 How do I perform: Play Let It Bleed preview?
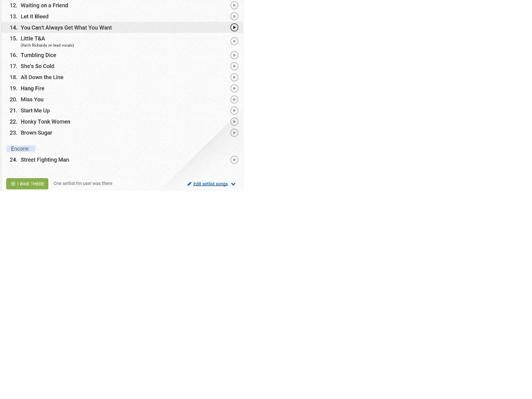point(234,16)
